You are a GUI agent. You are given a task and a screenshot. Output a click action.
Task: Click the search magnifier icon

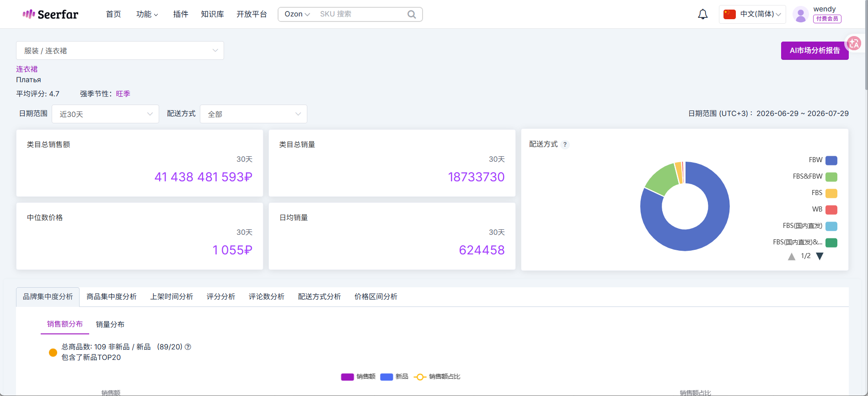coord(412,14)
